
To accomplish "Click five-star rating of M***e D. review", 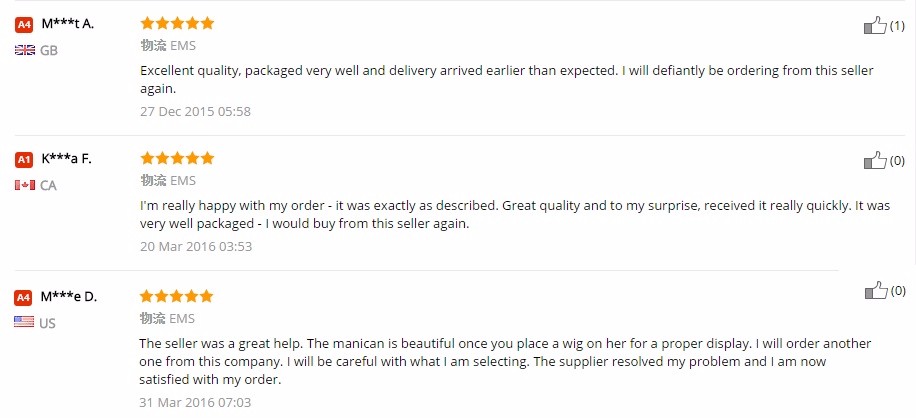I will (x=177, y=296).
